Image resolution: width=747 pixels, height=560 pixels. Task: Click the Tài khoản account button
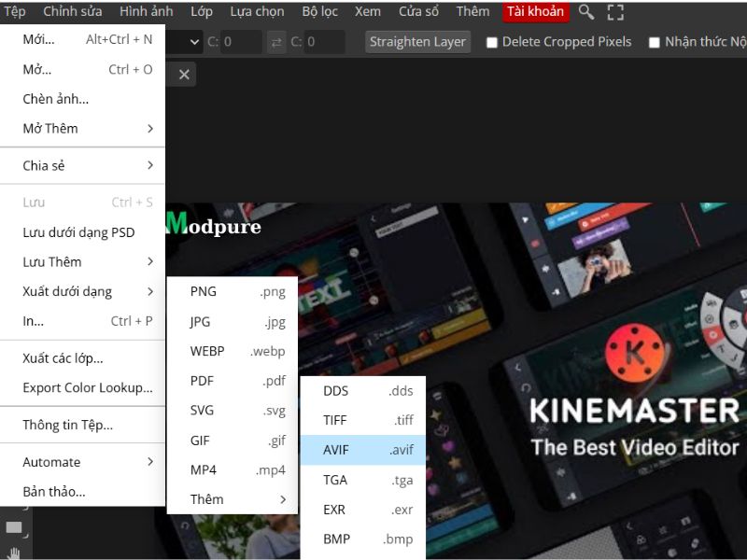pos(535,11)
